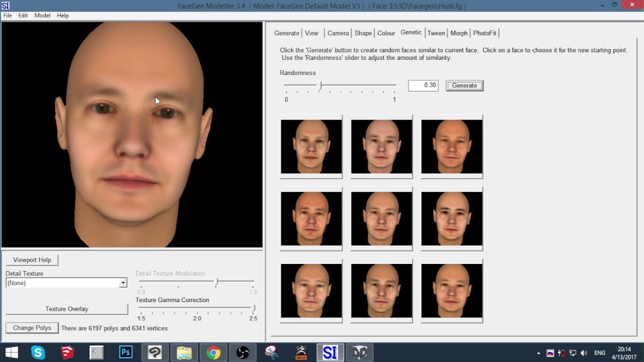Click the FaceGen SI title bar icon
The image size is (644, 362).
pos(6,6)
